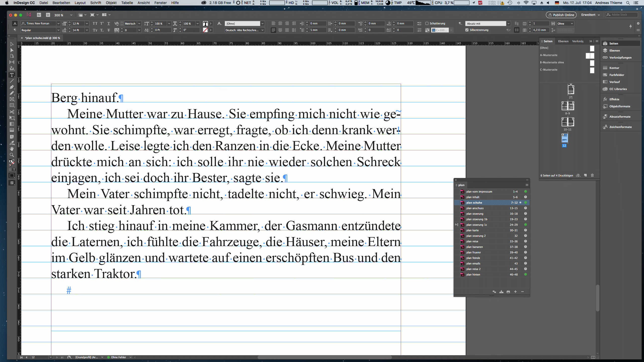Click the numbered list icon

tap(419, 30)
